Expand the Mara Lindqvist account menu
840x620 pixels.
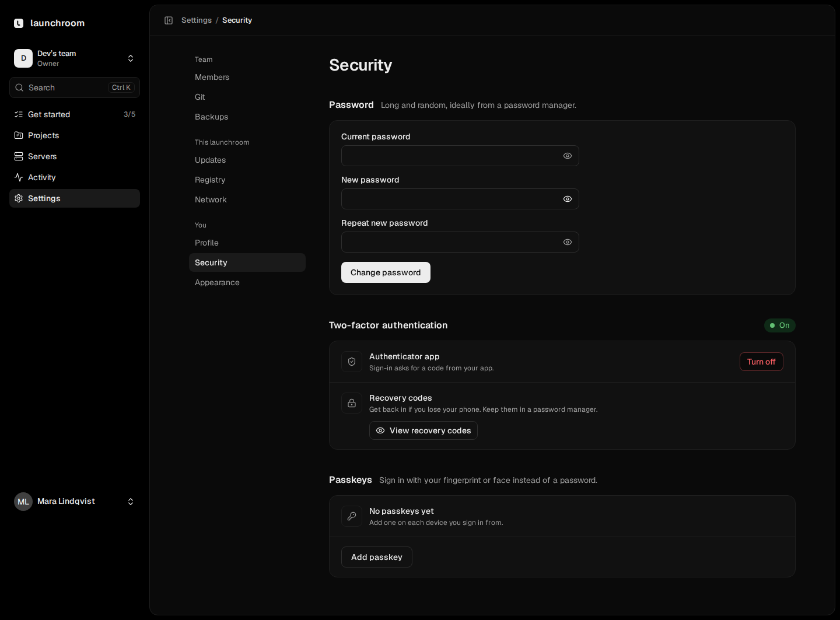[x=131, y=502]
